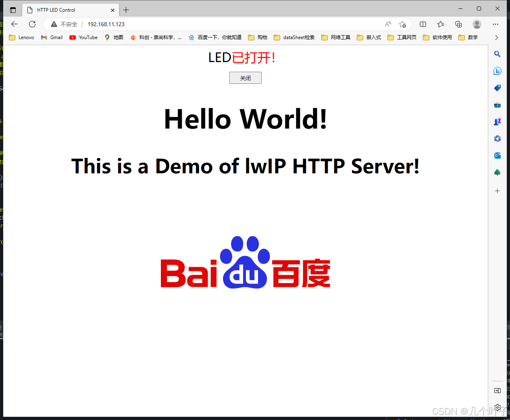Open the tab actions menu icon
Image resolution: width=510 pixels, height=420 pixels.
click(x=13, y=10)
